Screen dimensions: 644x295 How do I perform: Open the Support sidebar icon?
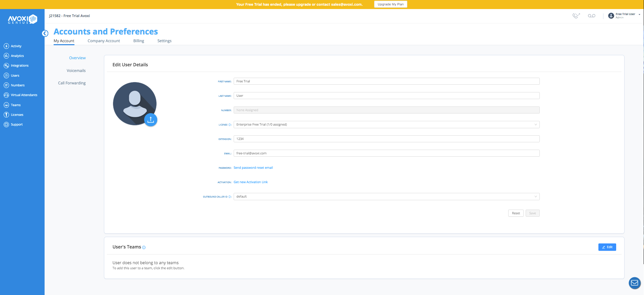6,125
